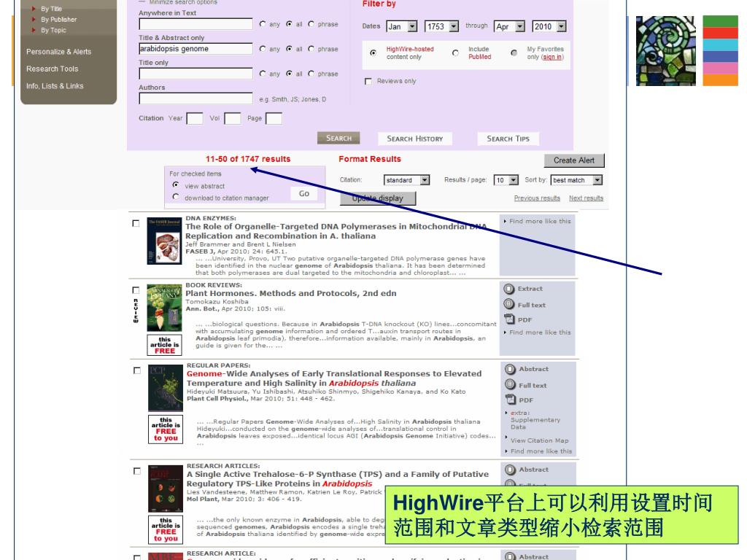This screenshot has height=560, width=747.
Task: Open Full text icon for Genome-Wide Analyses
Action: click(510, 385)
